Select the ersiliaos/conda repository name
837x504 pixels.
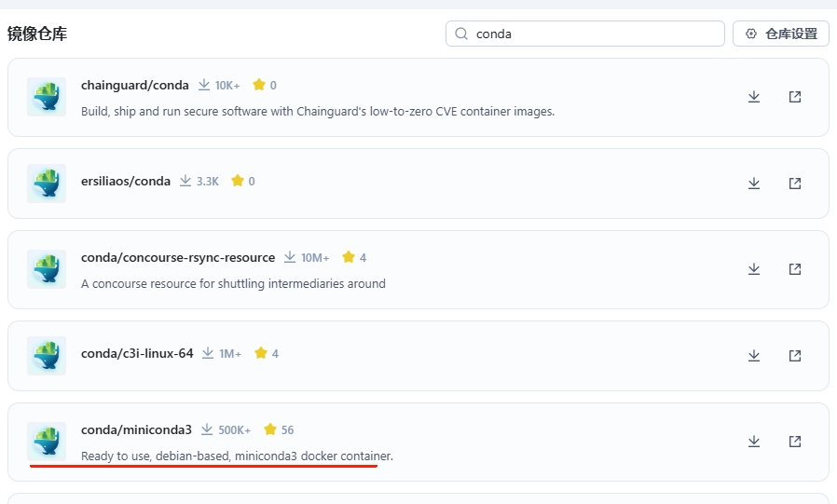point(126,182)
